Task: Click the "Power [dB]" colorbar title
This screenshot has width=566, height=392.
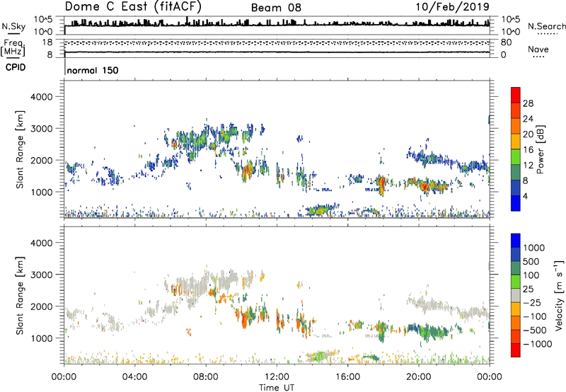Action: [x=541, y=149]
